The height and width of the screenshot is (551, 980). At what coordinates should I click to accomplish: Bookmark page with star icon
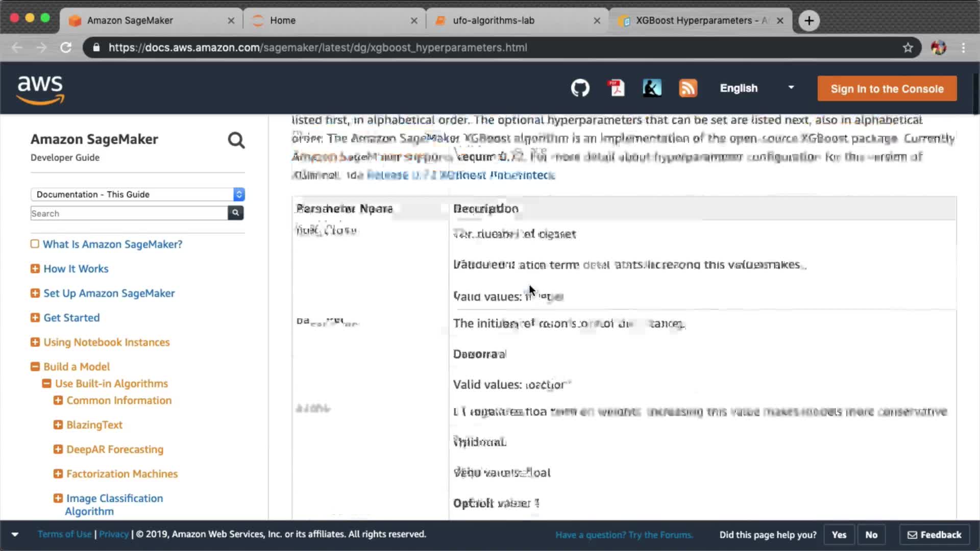908,47
